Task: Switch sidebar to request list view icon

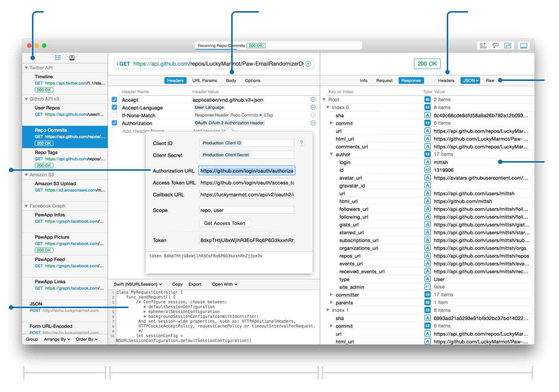Action: click(58, 58)
